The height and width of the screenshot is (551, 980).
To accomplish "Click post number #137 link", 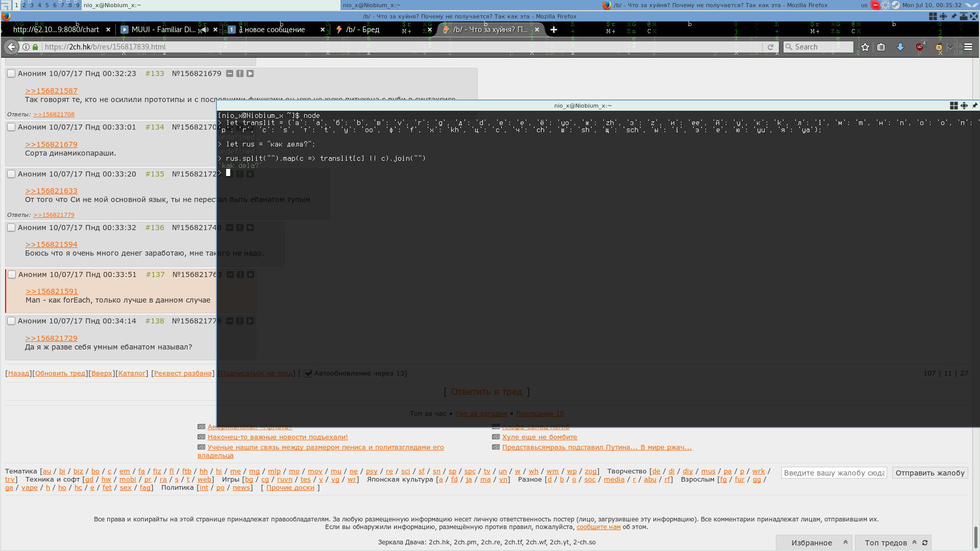I will click(x=155, y=274).
